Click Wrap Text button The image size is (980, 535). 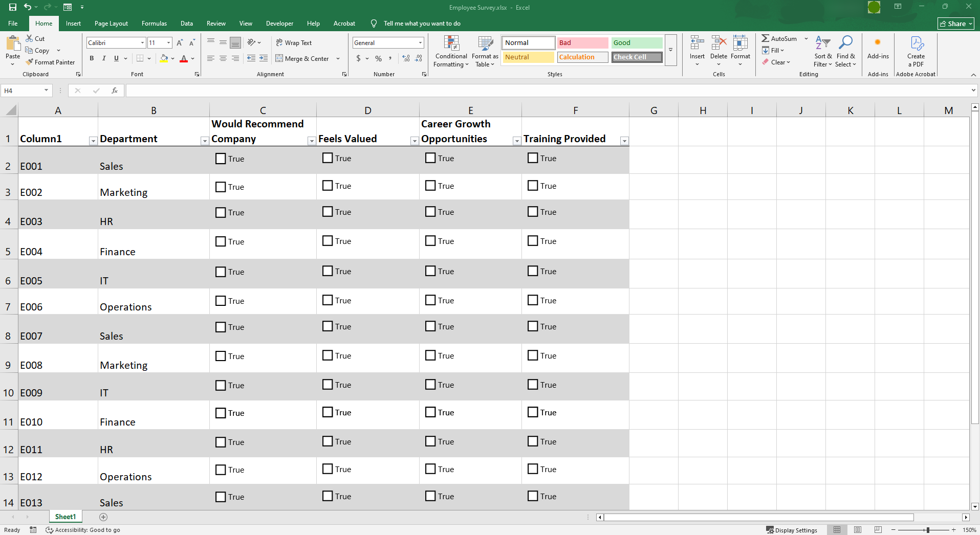pyautogui.click(x=294, y=42)
